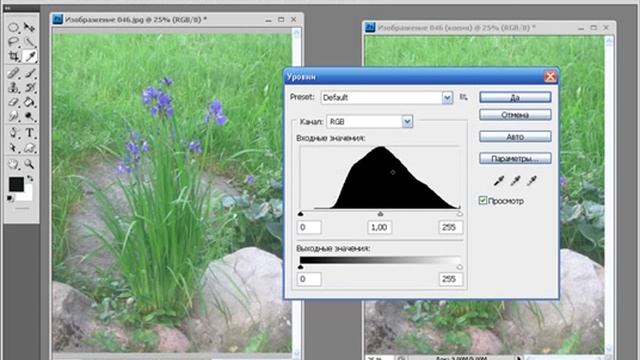Select the Crop tool
This screenshot has height=360, width=640.
pyautogui.click(x=13, y=56)
